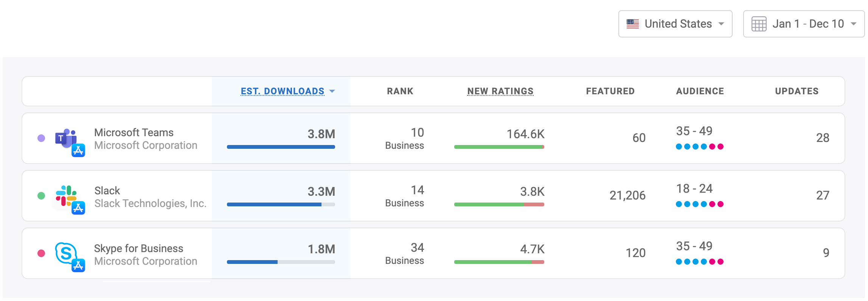Click the ratings bar for Slack

pyautogui.click(x=499, y=204)
